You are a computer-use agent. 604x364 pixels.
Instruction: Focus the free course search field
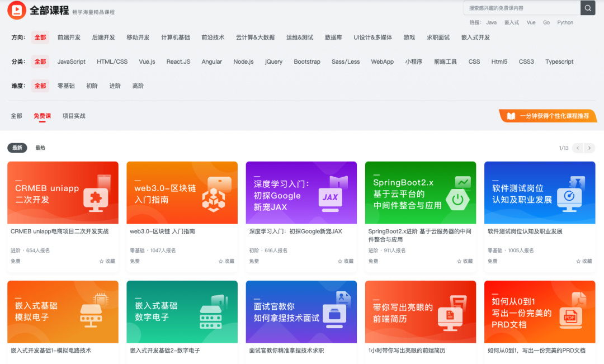522,8
